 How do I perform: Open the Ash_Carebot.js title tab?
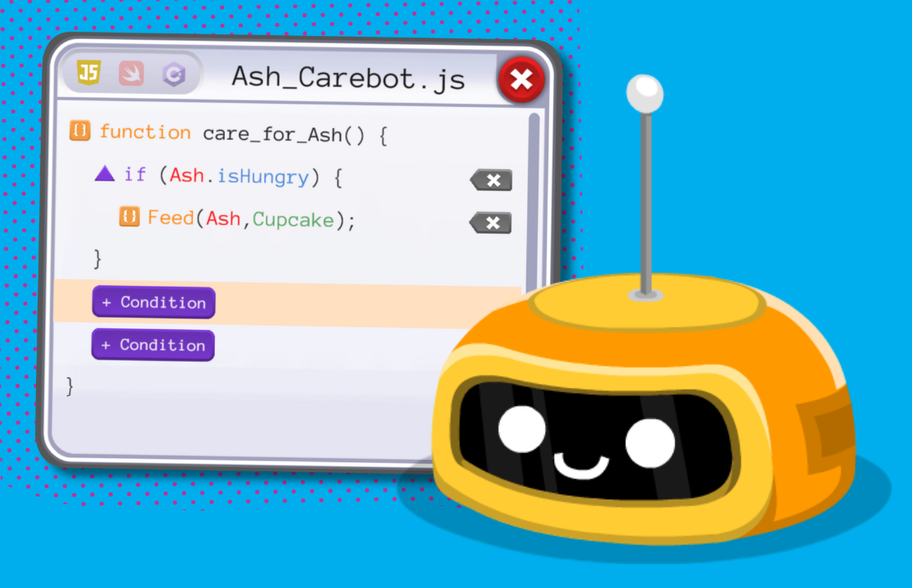tap(348, 78)
